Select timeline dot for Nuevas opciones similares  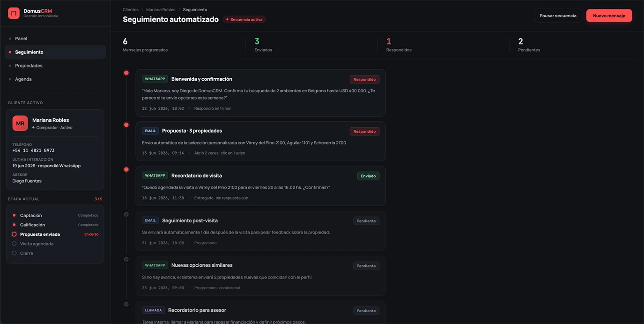126,259
